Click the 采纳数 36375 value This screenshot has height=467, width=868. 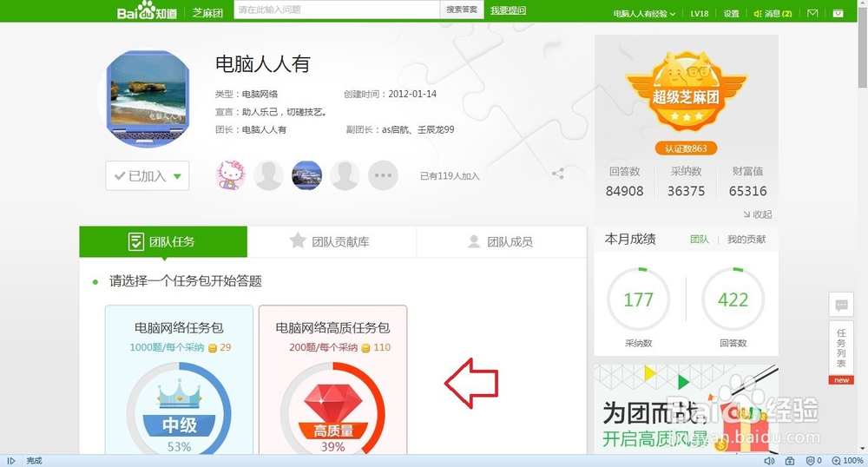pyautogui.click(x=686, y=191)
